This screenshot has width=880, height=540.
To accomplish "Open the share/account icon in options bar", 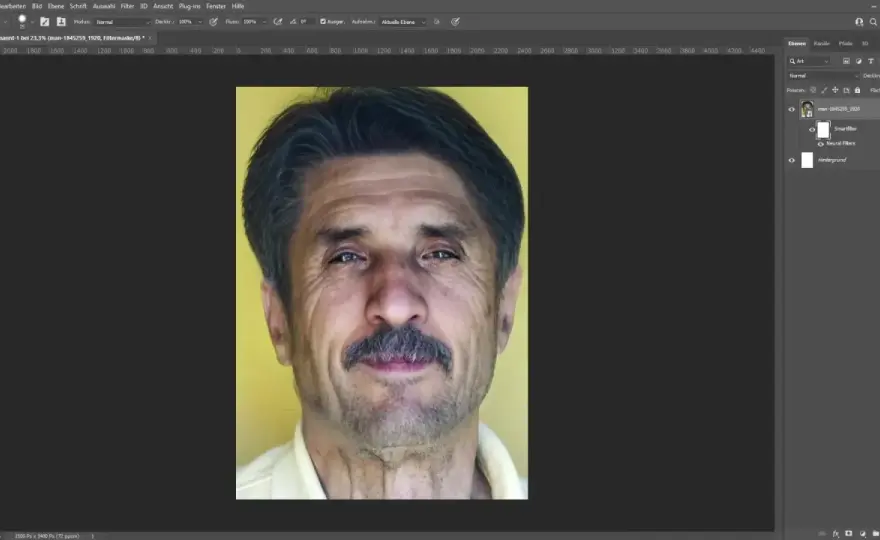I will [x=859, y=22].
